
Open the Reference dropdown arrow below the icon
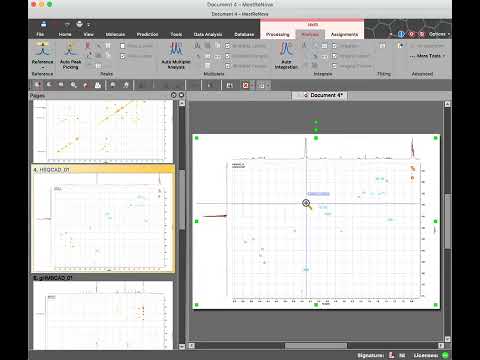[42, 67]
